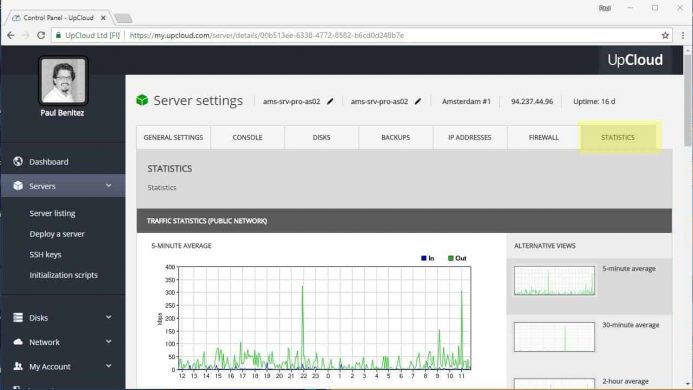Click the UpCloud logo
Screen dimensions: 693x390
tap(635, 60)
